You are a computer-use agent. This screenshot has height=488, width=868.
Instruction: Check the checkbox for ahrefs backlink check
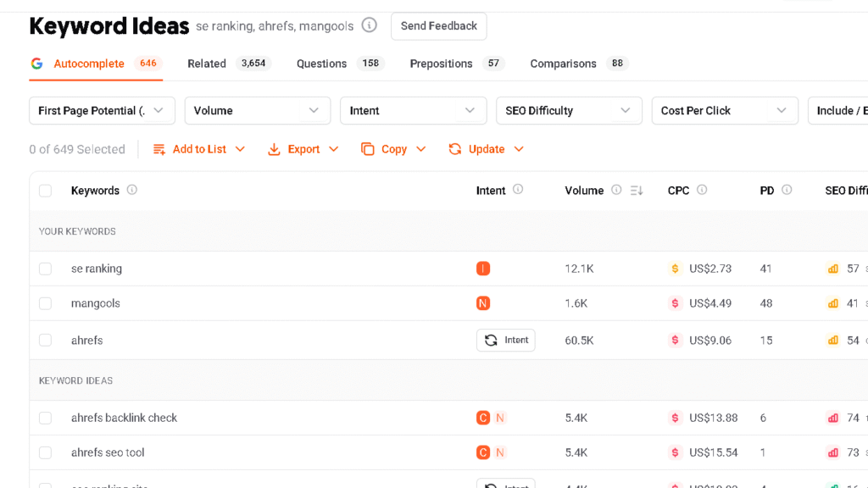45,418
